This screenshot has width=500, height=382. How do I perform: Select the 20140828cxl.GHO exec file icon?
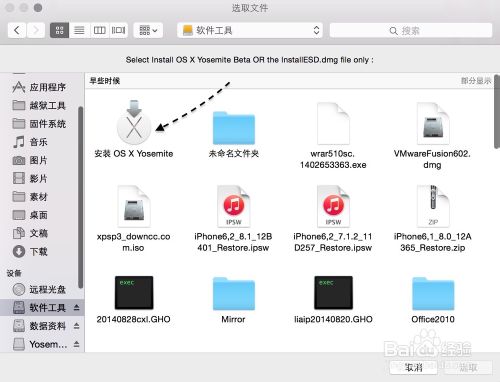click(x=134, y=293)
